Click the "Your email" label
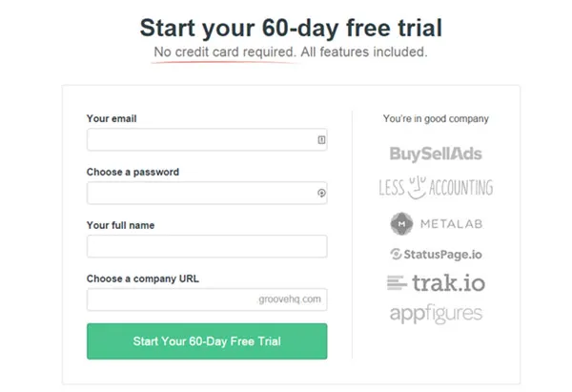 pos(111,119)
